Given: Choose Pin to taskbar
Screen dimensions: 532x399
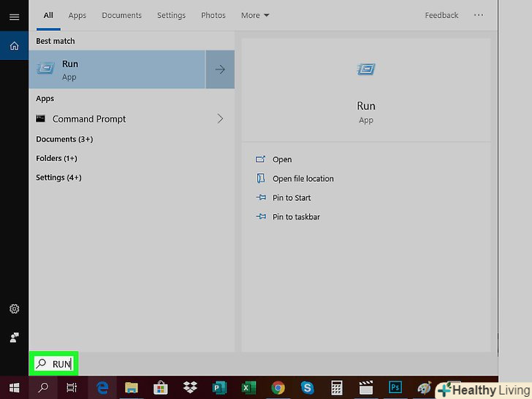Looking at the screenshot, I should point(296,216).
